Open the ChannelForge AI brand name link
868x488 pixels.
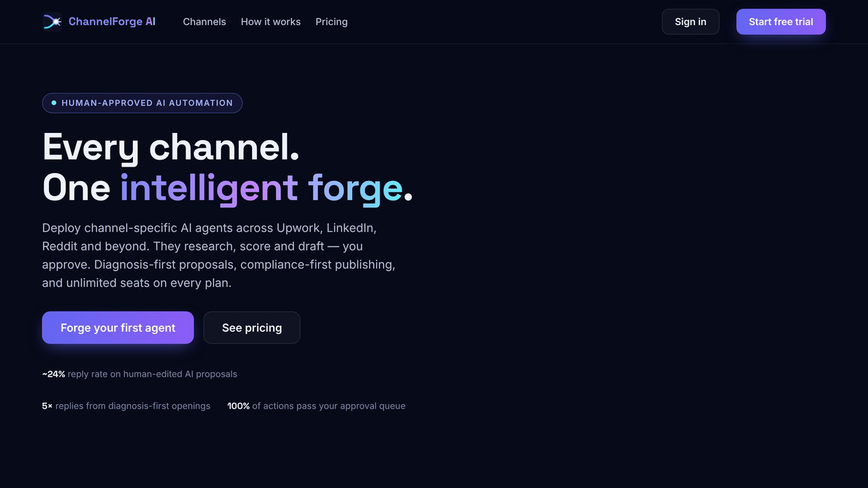click(112, 22)
